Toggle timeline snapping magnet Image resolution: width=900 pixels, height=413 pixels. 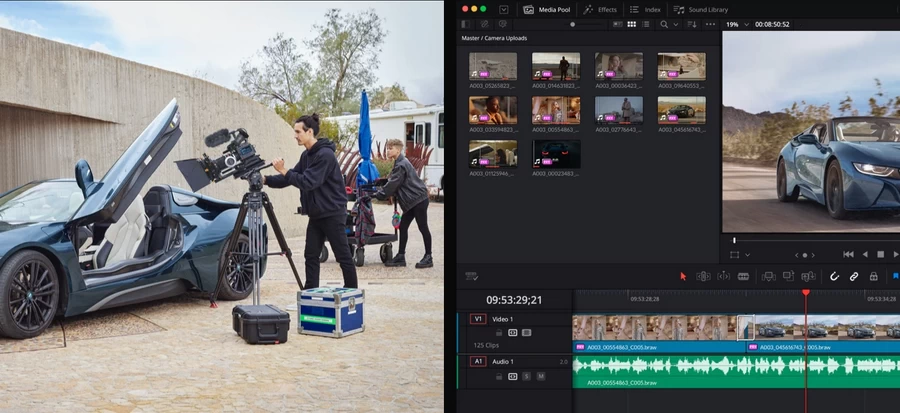tap(835, 276)
